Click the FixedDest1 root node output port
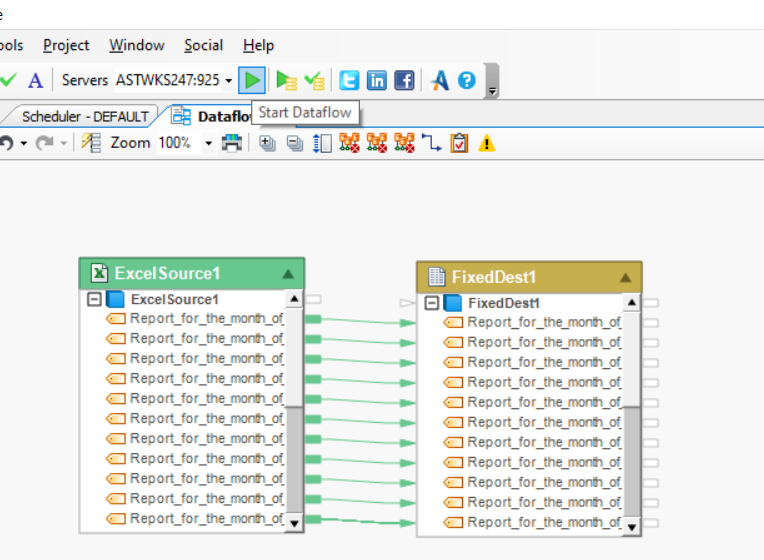 point(651,303)
